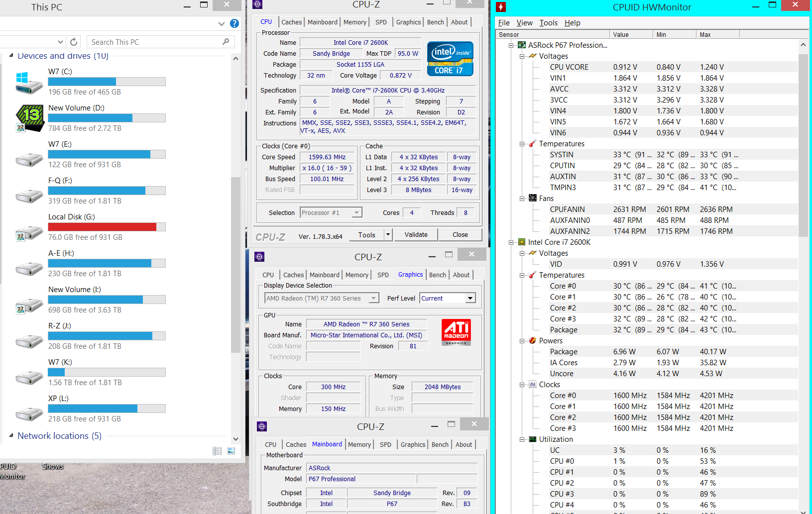Click the Help question mark icon in This PC
The image size is (812, 514).
(x=234, y=23)
